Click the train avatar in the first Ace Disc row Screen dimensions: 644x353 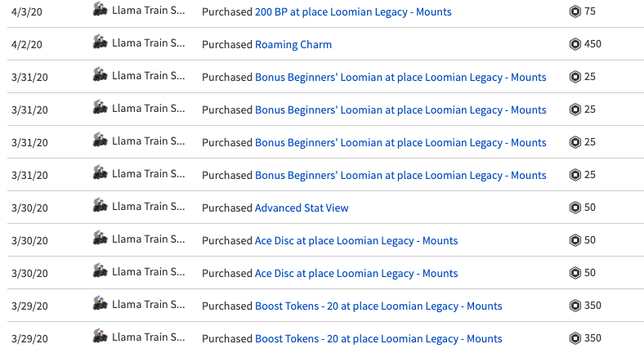point(101,239)
